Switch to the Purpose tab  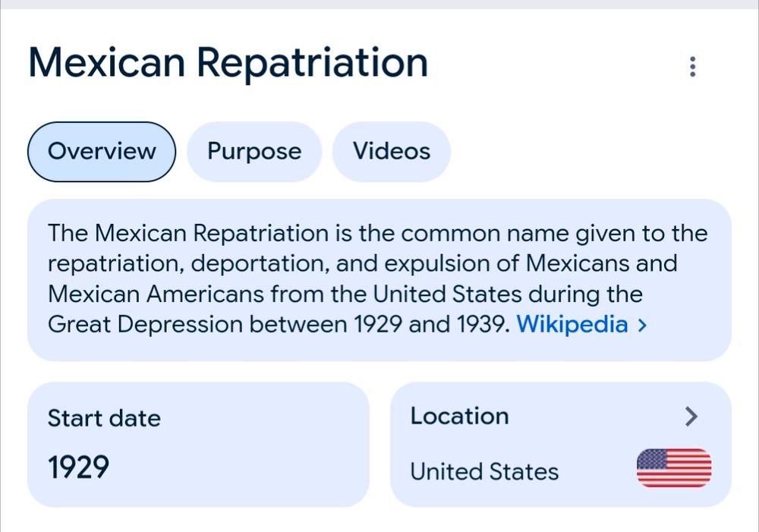[254, 152]
